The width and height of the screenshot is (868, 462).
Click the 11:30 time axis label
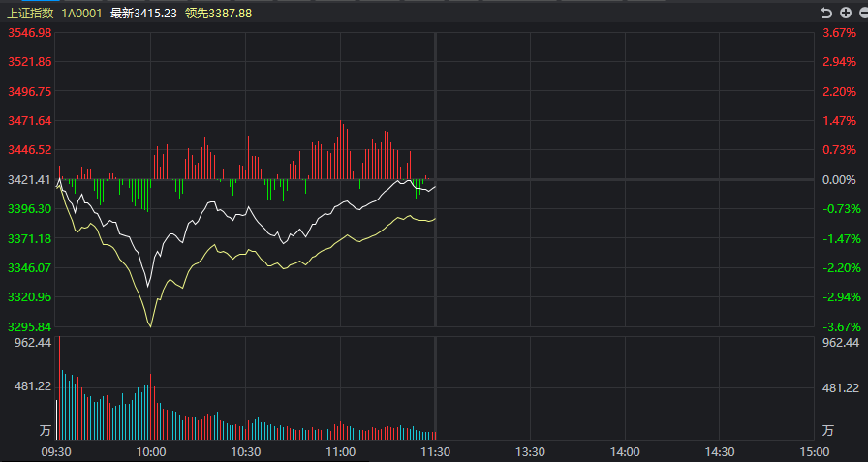point(436,452)
